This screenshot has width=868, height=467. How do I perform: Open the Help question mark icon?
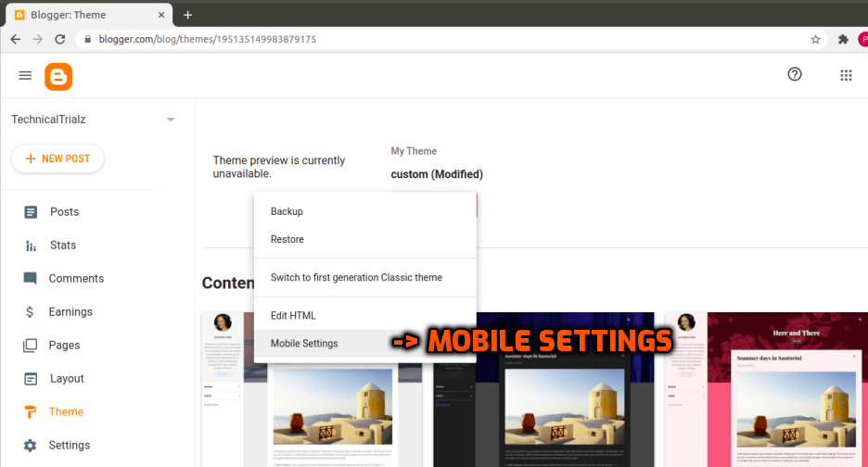pos(795,74)
